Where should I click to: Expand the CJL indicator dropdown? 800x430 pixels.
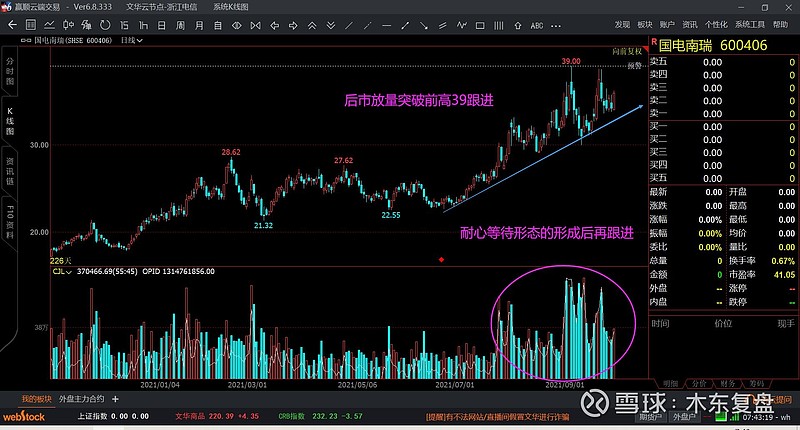coord(62,271)
